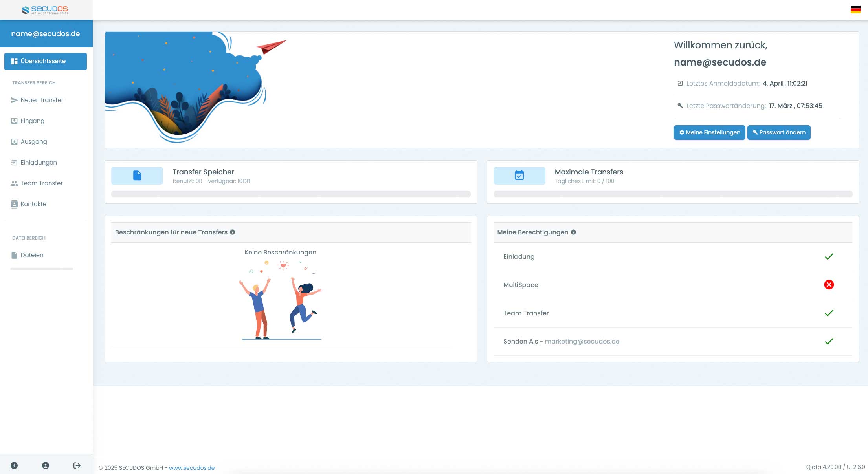Open the user profile icon at bottom
The image size is (868, 474).
[46, 465]
